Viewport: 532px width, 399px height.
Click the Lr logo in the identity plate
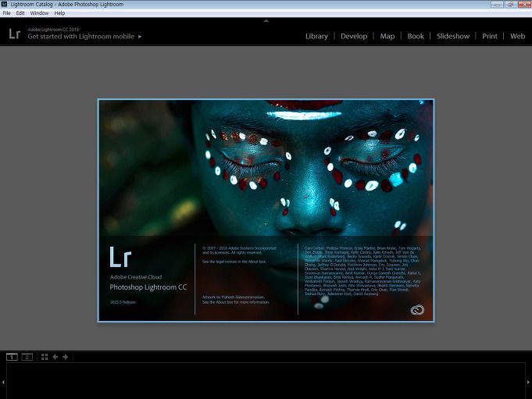pos(15,34)
